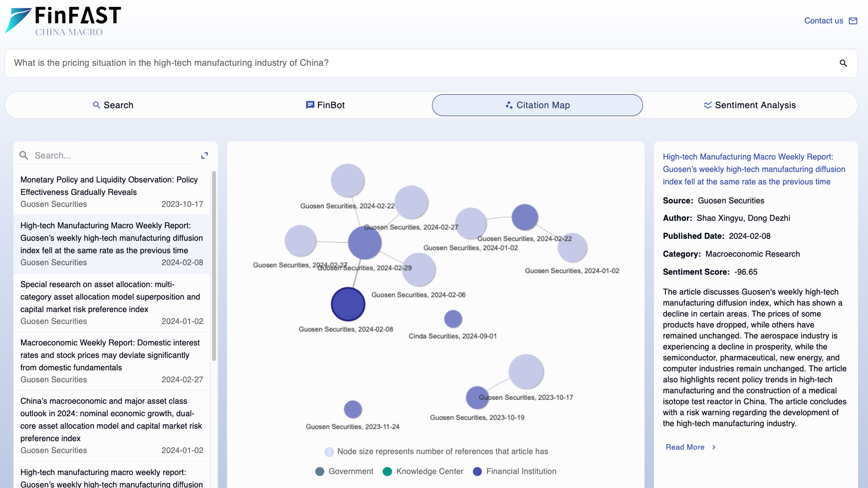Screen dimensions: 868x488
Task: Click the Contact us link
Action: (x=824, y=21)
